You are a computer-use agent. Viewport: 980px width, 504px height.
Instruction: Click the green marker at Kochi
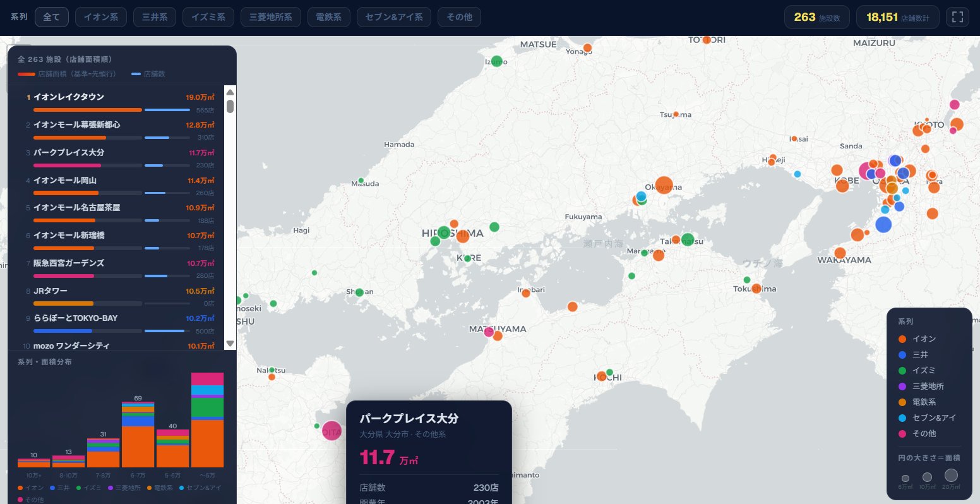(x=609, y=373)
